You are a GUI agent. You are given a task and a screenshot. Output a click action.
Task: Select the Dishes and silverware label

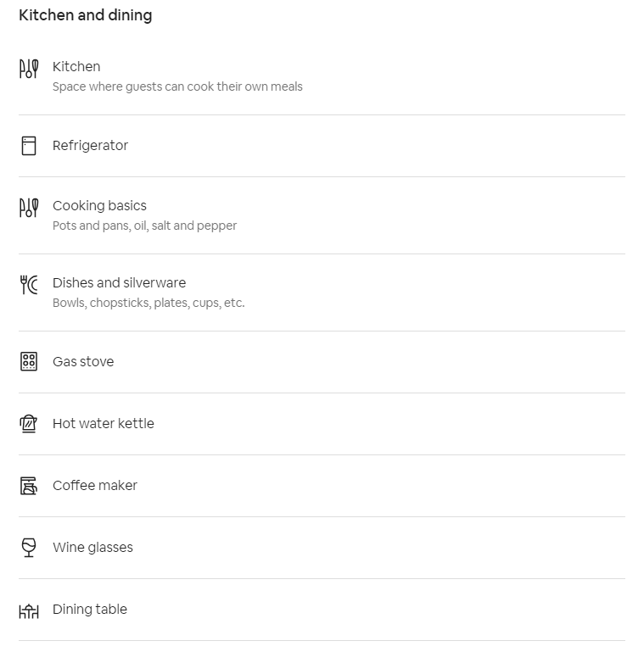(x=119, y=282)
